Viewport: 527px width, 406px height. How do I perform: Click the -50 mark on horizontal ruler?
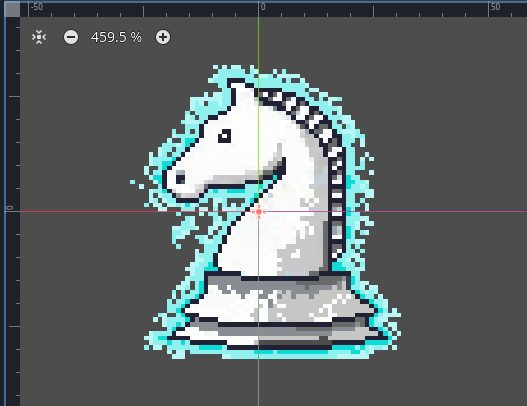[x=36, y=7]
